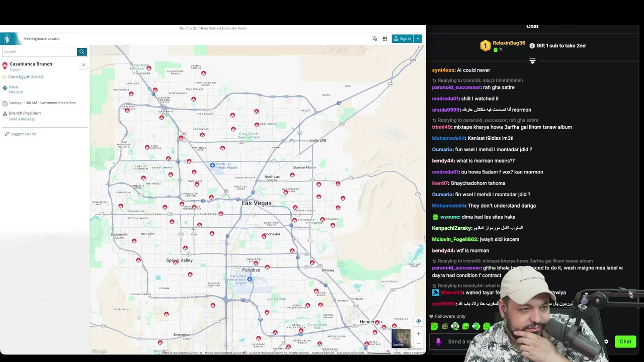Click the pencil icon beside Suggest an Edit
Image resolution: width=644 pixels, height=362 pixels.
point(7,134)
